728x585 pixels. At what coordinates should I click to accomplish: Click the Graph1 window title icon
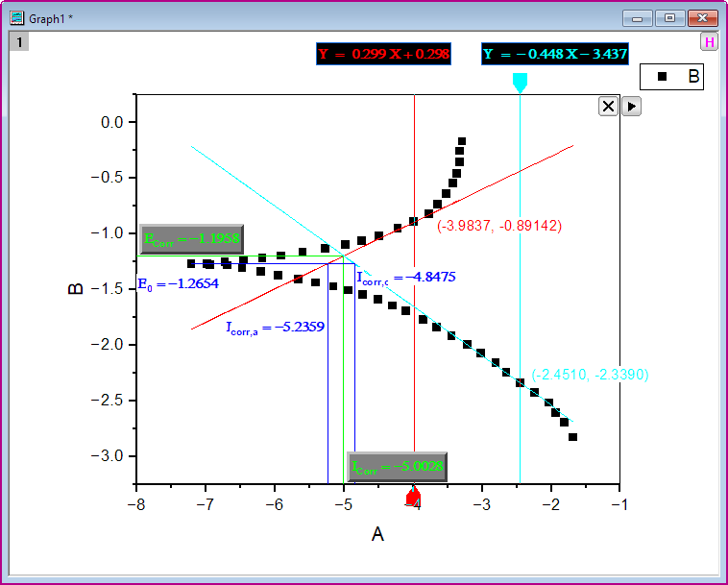point(17,17)
